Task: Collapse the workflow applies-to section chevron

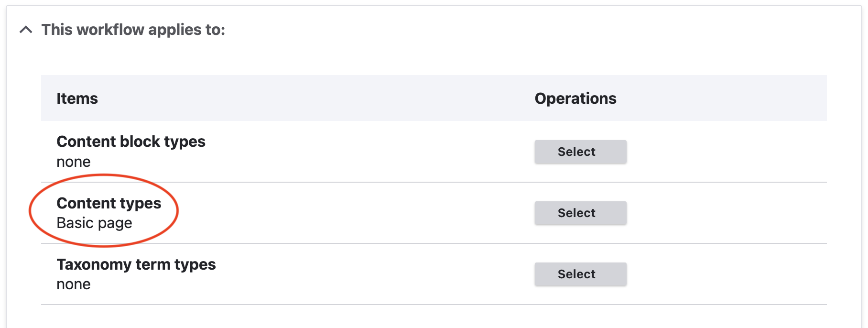Action: pyautogui.click(x=26, y=30)
